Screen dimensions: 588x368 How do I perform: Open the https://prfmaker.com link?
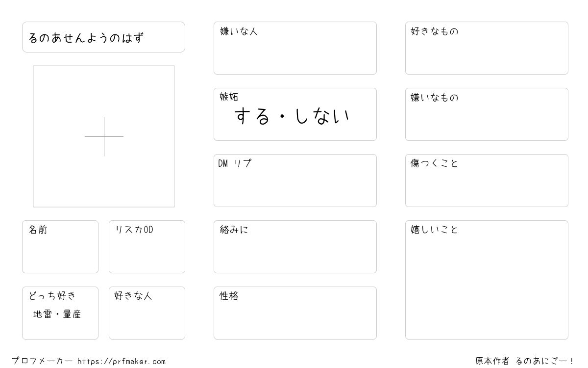click(x=122, y=362)
